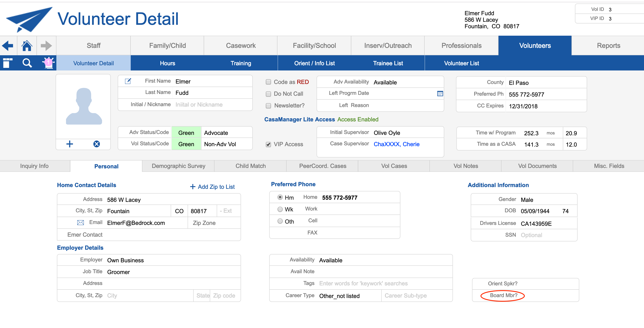Click the alert light notification icon
Viewport: 644px width, 328px height.
coord(48,63)
